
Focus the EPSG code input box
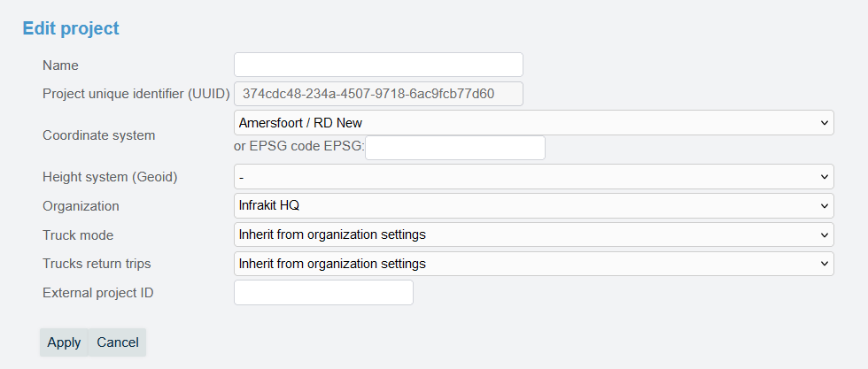(x=454, y=148)
